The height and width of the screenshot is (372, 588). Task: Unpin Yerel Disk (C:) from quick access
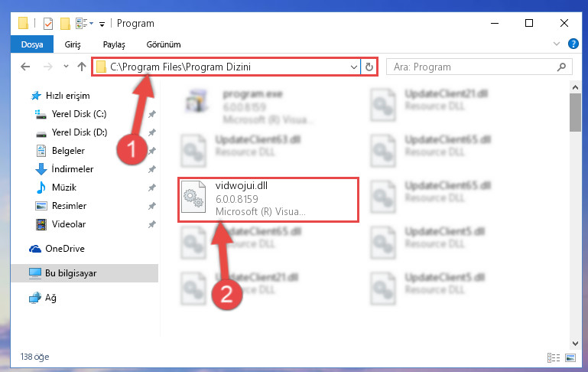[152, 114]
